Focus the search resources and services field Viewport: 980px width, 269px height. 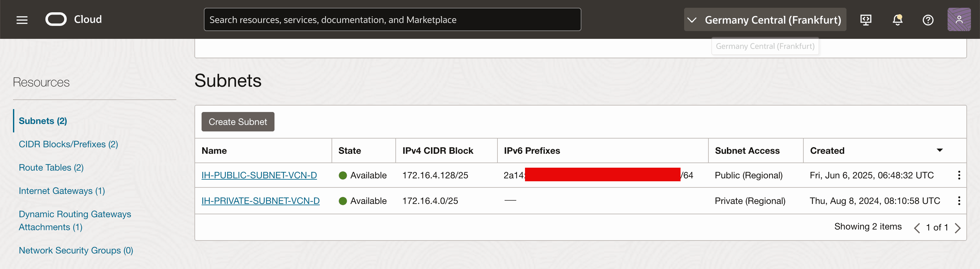(392, 20)
